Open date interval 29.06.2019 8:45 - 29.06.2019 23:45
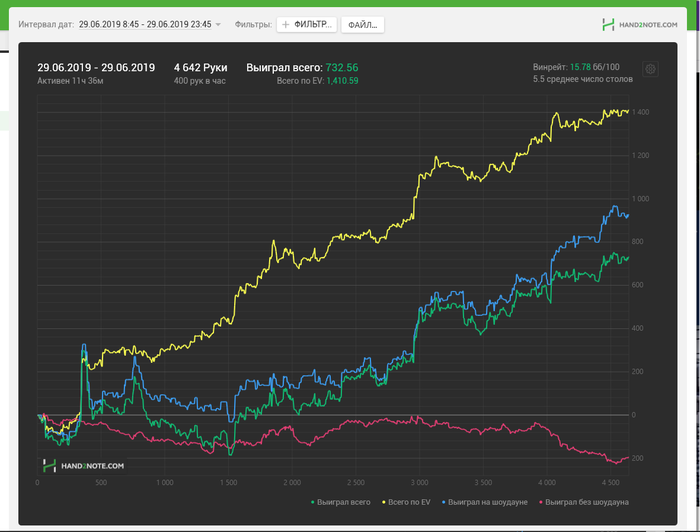700x532 pixels. (x=145, y=25)
